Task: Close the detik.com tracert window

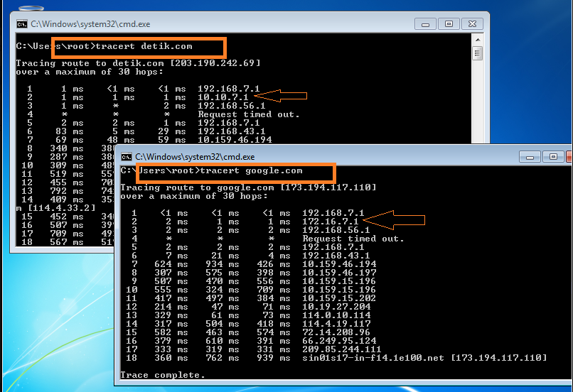Action: coord(472,24)
